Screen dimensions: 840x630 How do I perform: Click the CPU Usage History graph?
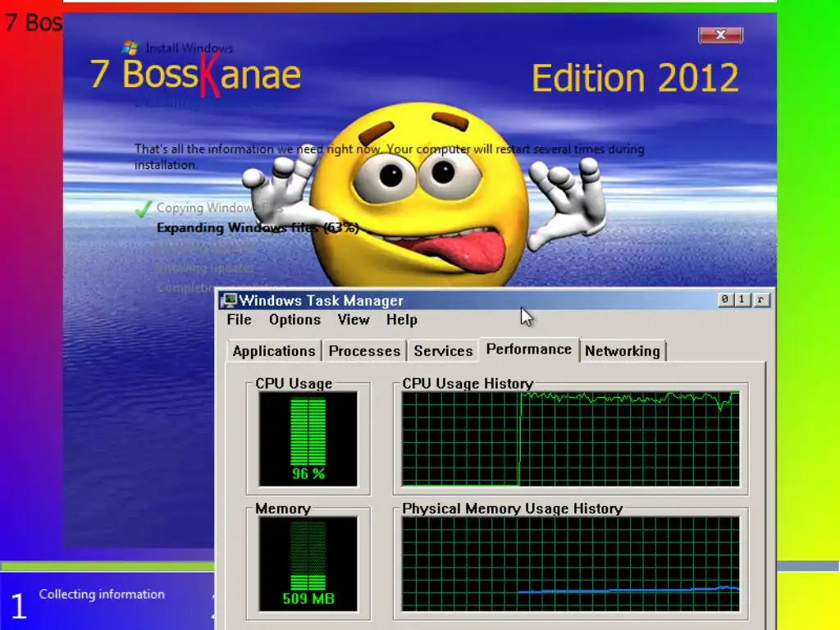click(571, 439)
